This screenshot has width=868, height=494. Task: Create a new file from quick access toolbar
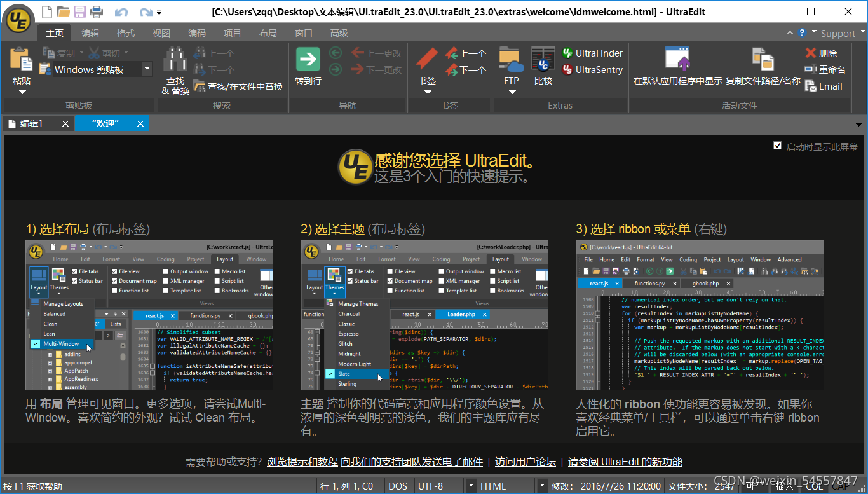point(48,11)
